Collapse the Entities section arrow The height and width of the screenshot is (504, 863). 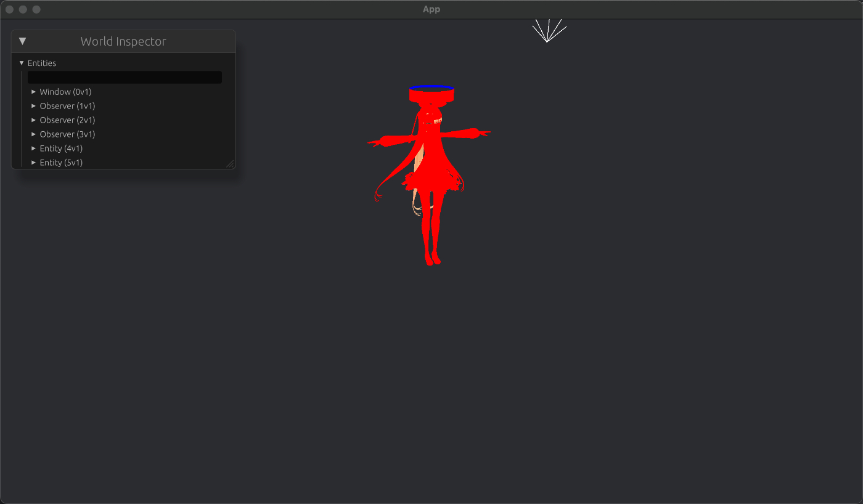click(22, 63)
